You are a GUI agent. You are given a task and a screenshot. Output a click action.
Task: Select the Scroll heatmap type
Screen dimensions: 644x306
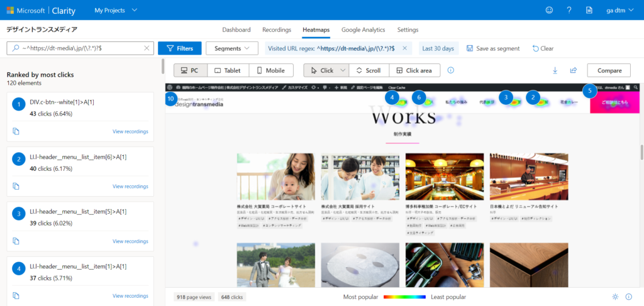368,70
